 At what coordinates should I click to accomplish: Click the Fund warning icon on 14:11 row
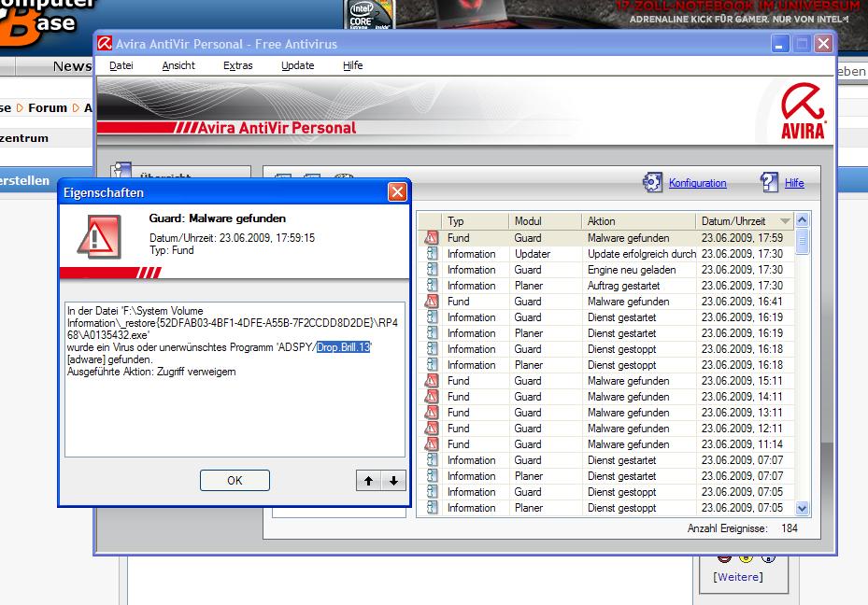coord(432,397)
